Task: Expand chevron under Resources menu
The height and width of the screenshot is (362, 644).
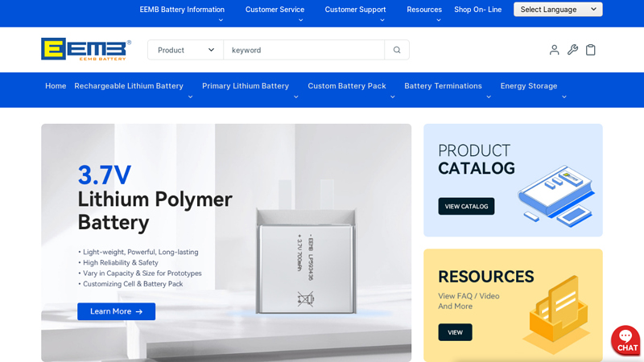Action: tap(438, 20)
